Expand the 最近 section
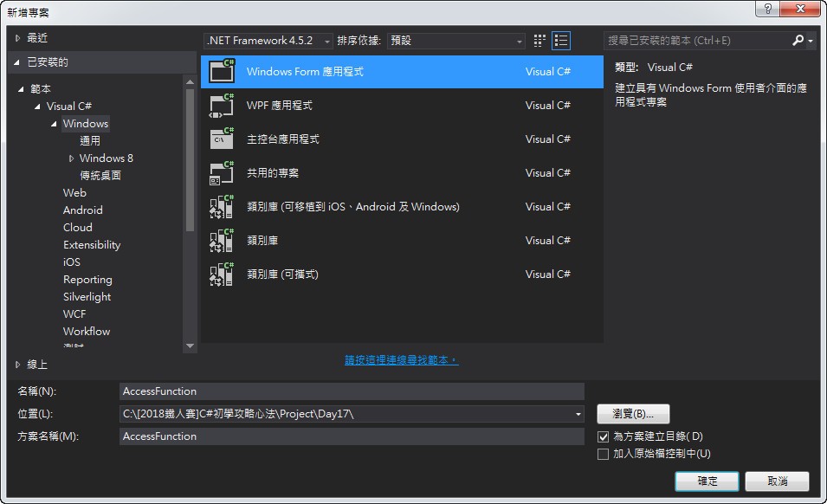The width and height of the screenshot is (827, 504). coord(17,38)
